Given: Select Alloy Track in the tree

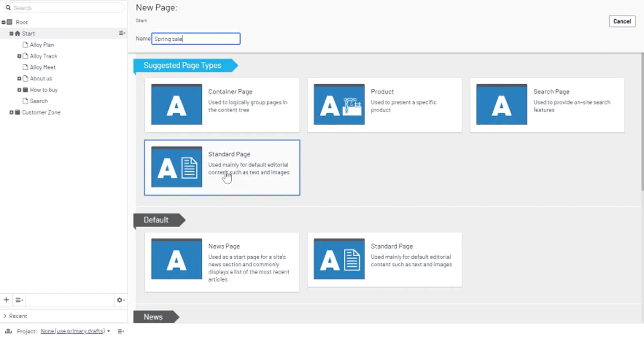Looking at the screenshot, I should (x=43, y=56).
